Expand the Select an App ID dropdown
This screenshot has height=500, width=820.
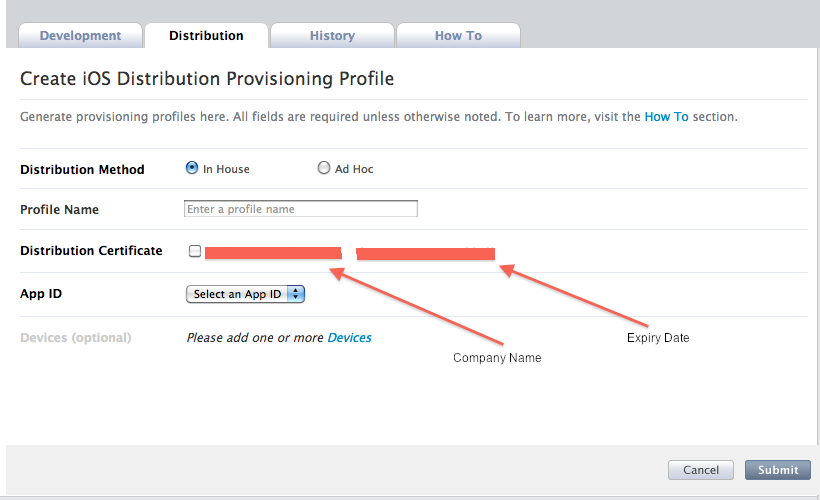245,294
